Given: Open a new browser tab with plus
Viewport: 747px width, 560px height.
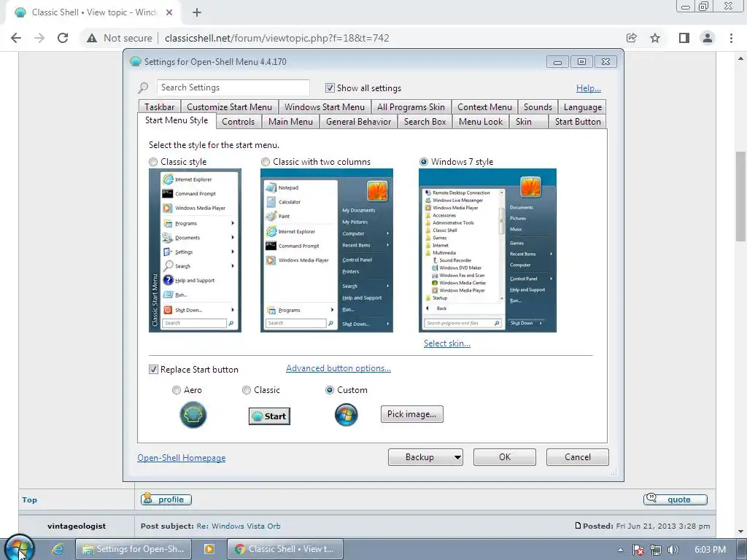Looking at the screenshot, I should coord(197,12).
